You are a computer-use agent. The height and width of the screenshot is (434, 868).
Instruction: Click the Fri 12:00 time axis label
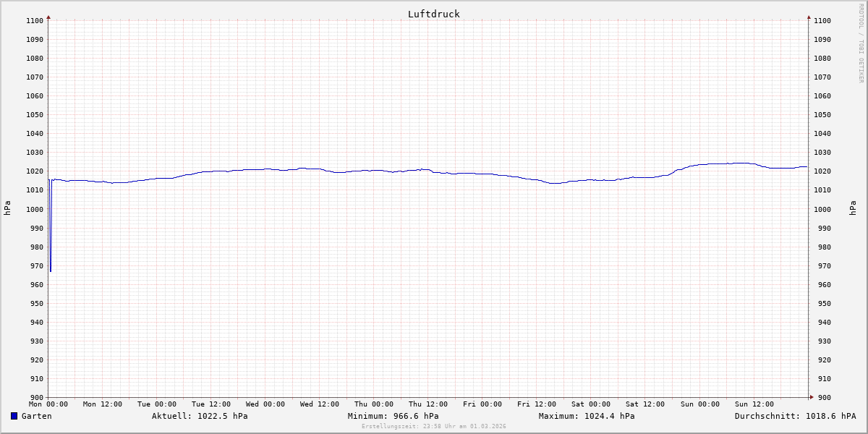click(x=537, y=404)
